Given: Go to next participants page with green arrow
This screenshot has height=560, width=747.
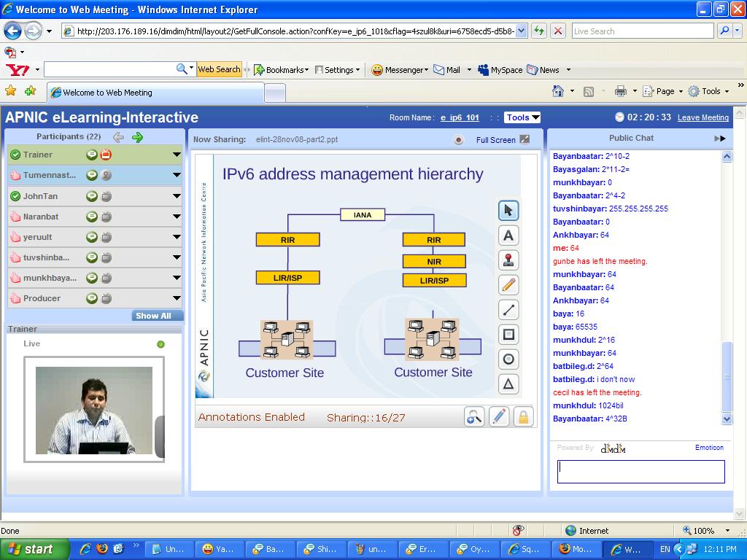Looking at the screenshot, I should (137, 137).
